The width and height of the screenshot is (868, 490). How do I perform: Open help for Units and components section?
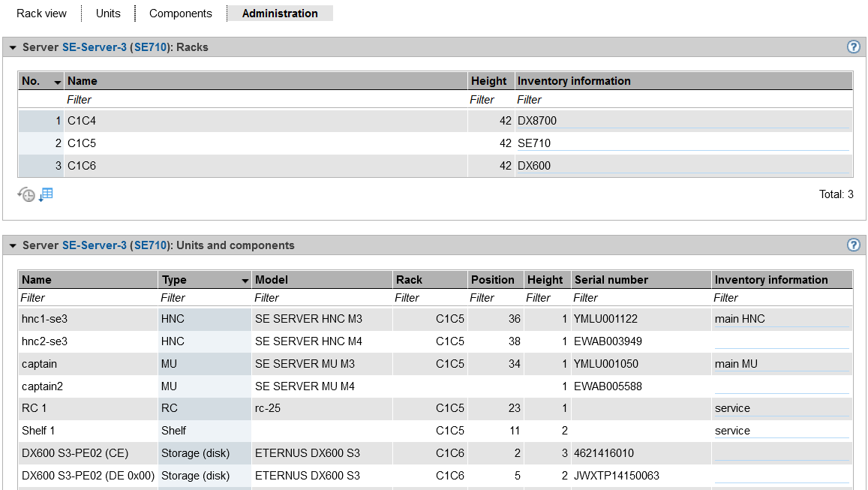pos(853,245)
